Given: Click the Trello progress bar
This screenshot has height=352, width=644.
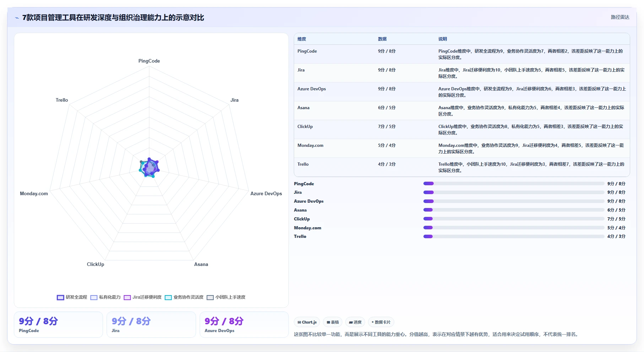Looking at the screenshot, I should (x=514, y=236).
